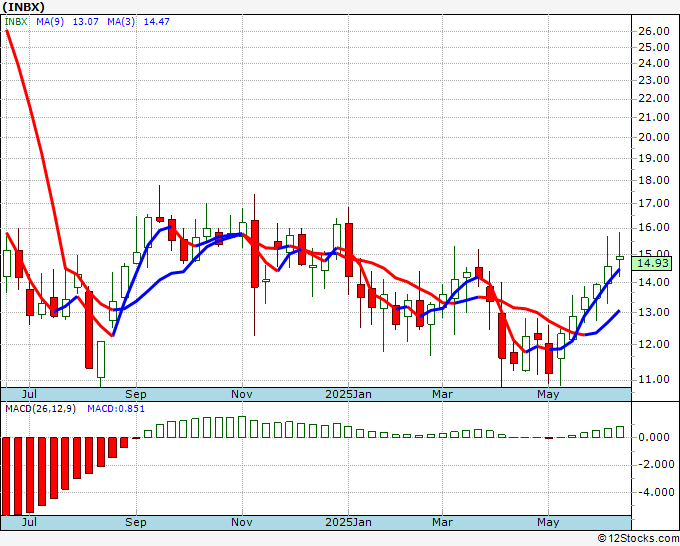
Task: Click the 12.00 price axis label
Action: pyautogui.click(x=654, y=344)
